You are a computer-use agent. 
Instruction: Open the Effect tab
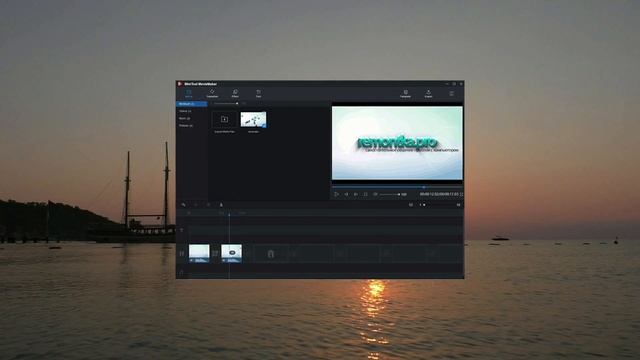coord(235,93)
